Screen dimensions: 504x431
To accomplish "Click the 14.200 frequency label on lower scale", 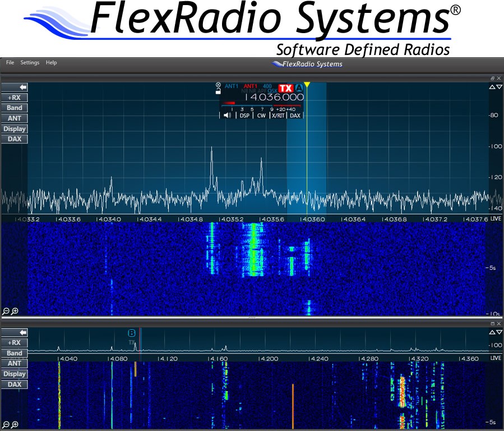I will coord(268,359).
